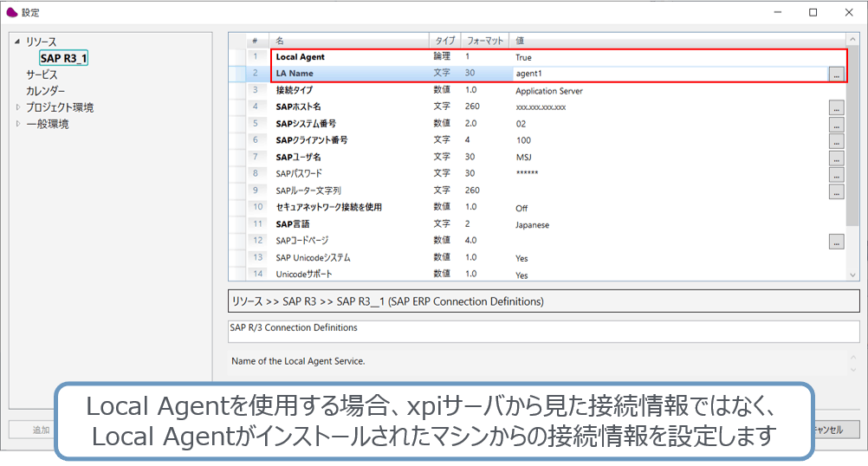Collapse the リソース tree node
The width and height of the screenshot is (868, 466).
coord(17,42)
